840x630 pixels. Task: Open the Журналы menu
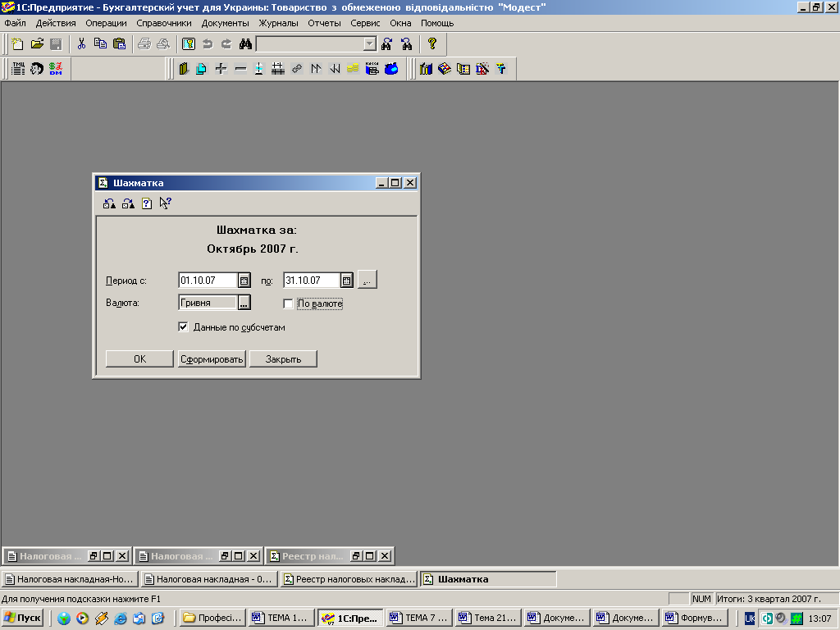point(279,23)
